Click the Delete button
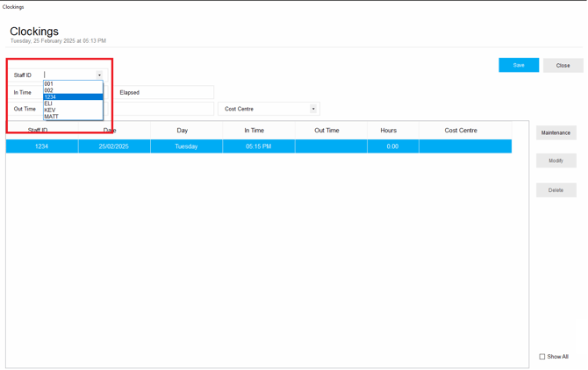Viewport: 588px width, 370px height. coord(556,190)
